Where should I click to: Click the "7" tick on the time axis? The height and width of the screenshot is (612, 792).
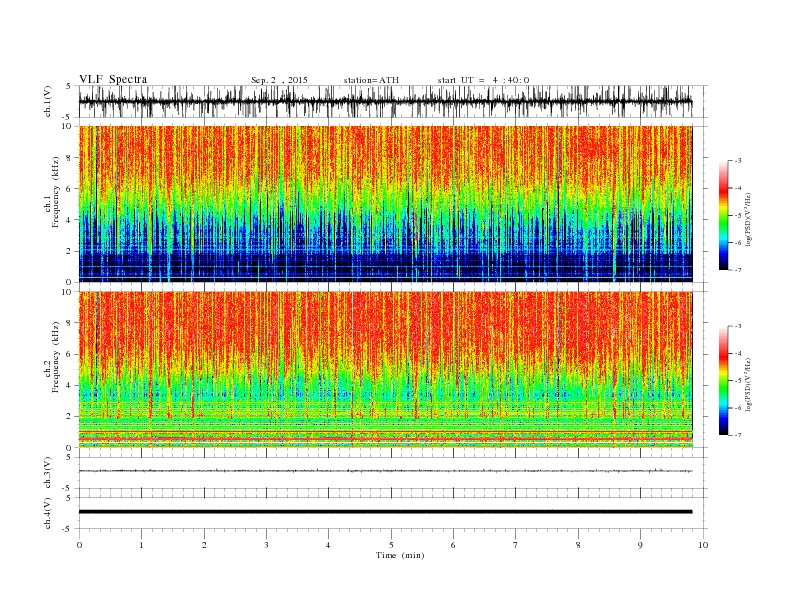coord(516,545)
